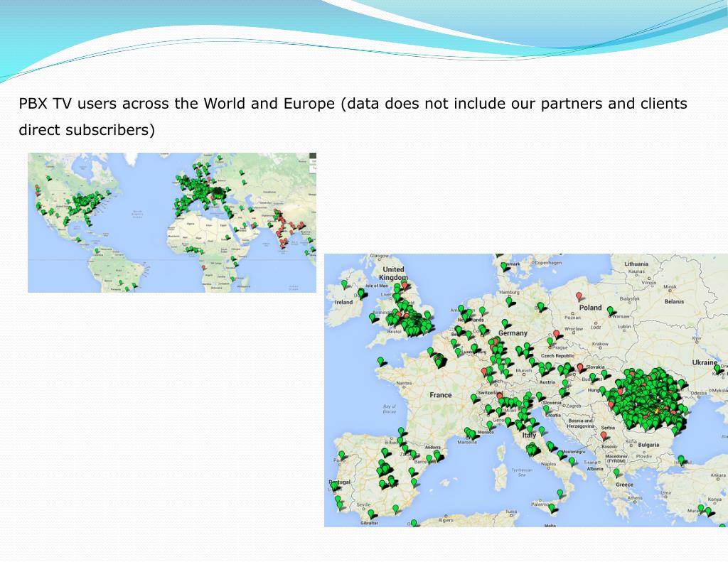Click the 'Bulgaria' country label
The height and width of the screenshot is (562, 728).
pyautogui.click(x=648, y=444)
